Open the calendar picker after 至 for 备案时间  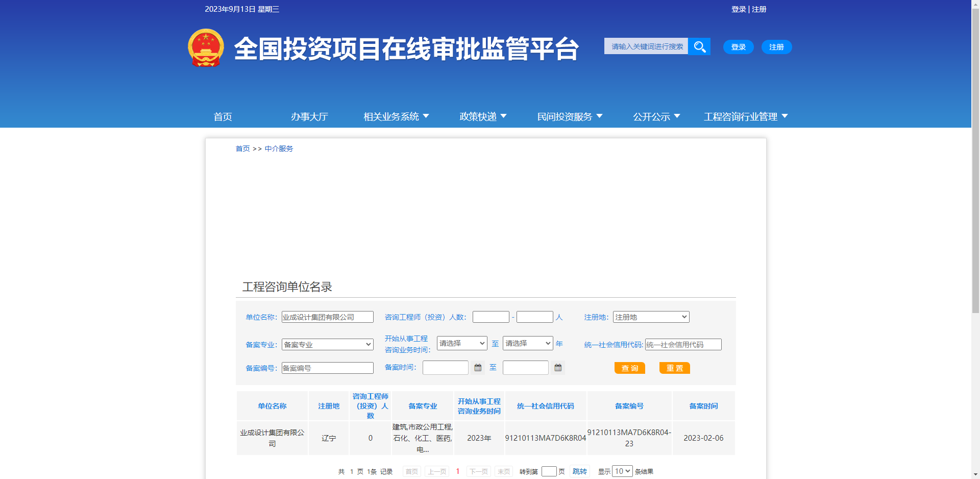click(x=557, y=367)
